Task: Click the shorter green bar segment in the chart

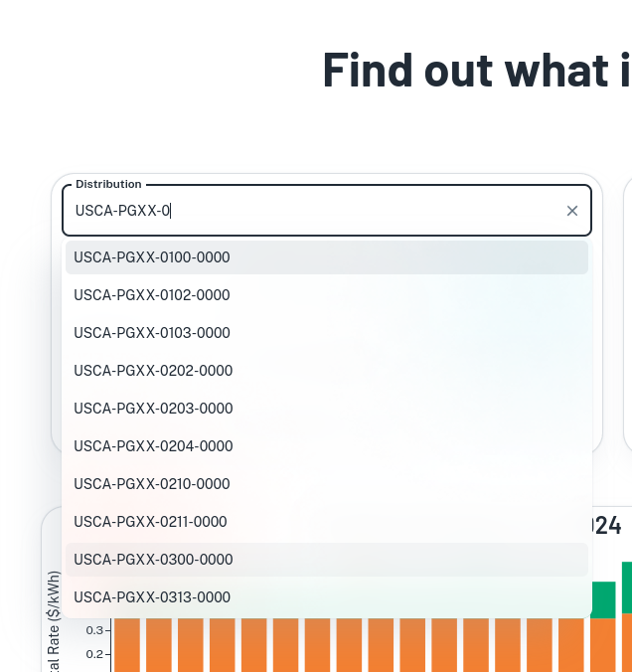Action: point(604,600)
